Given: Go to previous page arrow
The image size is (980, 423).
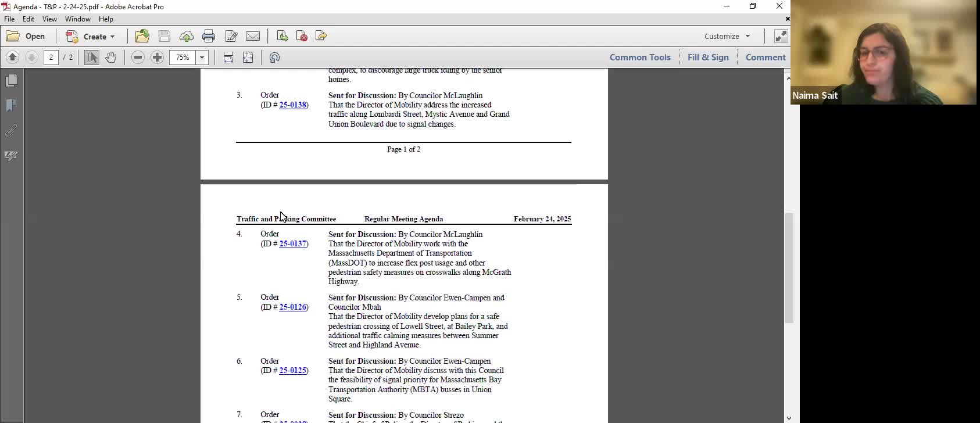Looking at the screenshot, I should 13,57.
